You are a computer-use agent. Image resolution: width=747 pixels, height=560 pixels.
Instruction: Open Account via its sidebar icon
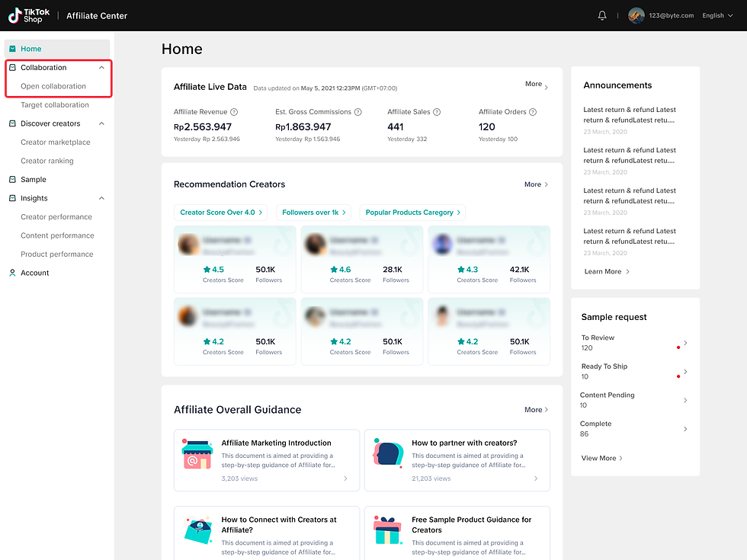coord(14,272)
